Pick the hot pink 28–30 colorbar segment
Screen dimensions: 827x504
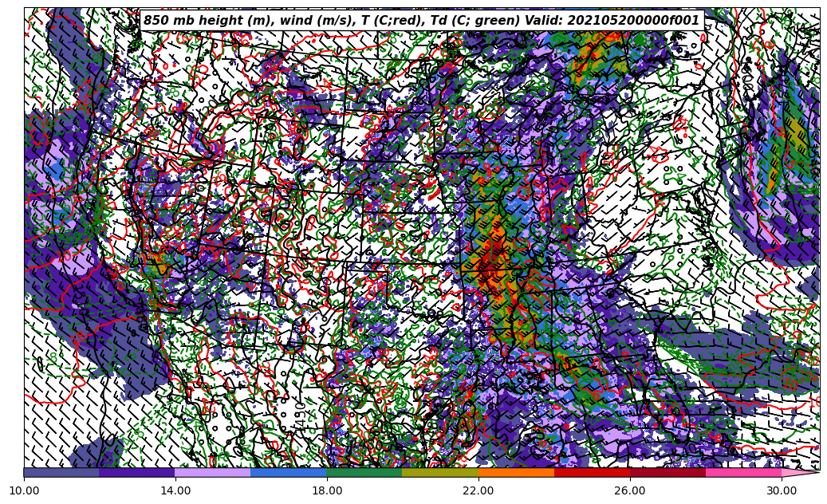743,472
